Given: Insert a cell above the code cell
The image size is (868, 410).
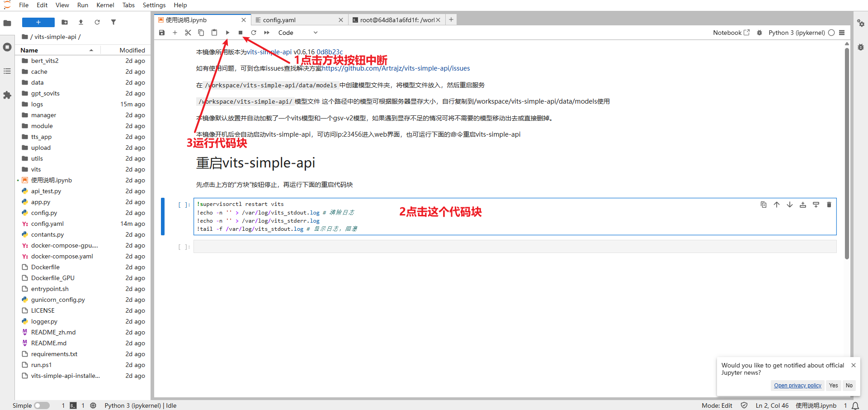Looking at the screenshot, I should [x=803, y=205].
